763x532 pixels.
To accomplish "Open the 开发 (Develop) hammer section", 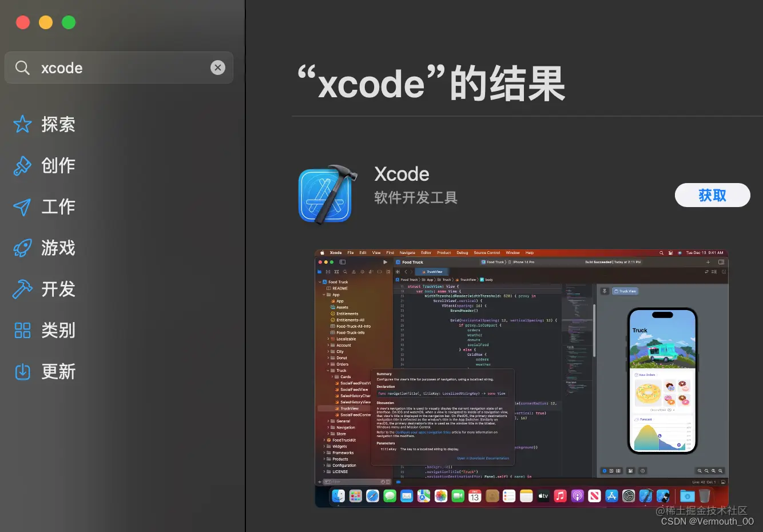I will click(x=45, y=289).
